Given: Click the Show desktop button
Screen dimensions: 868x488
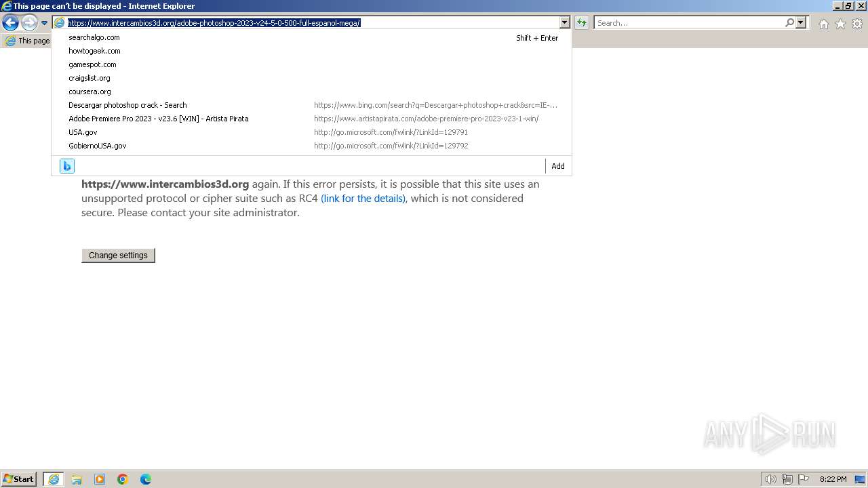Looking at the screenshot, I should (860, 479).
